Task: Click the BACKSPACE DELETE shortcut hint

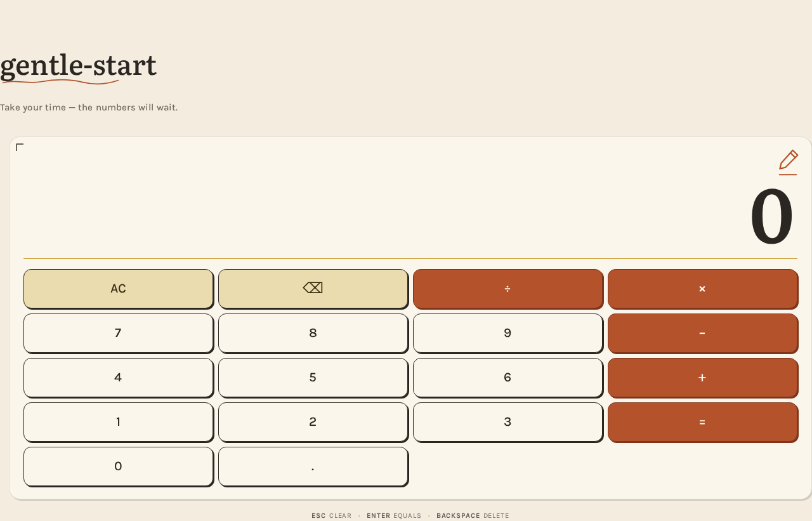Action: [x=473, y=516]
